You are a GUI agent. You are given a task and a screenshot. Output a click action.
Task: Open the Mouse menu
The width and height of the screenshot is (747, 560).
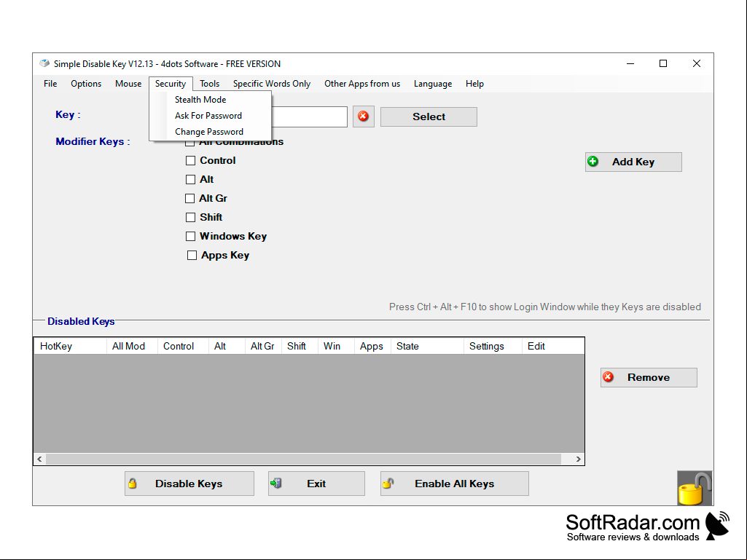[128, 83]
